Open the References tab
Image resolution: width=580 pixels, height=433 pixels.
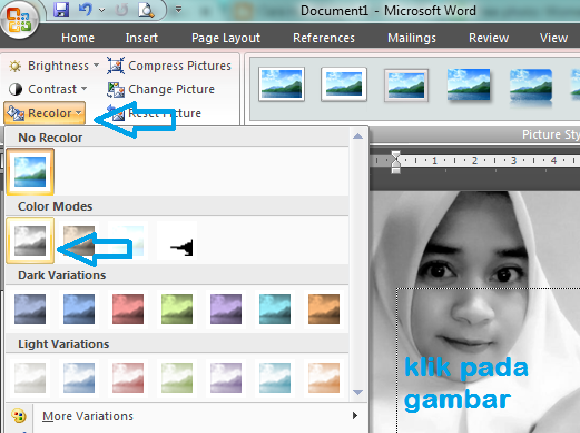[x=324, y=37]
